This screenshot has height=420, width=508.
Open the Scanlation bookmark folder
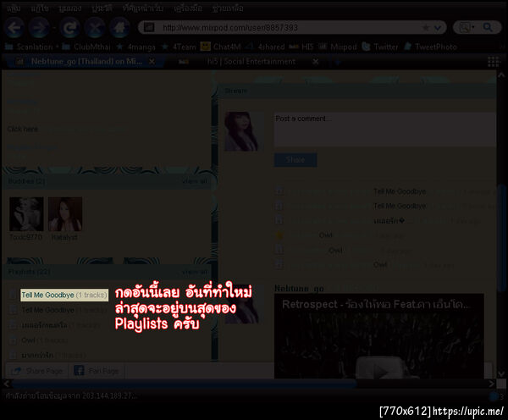29,47
